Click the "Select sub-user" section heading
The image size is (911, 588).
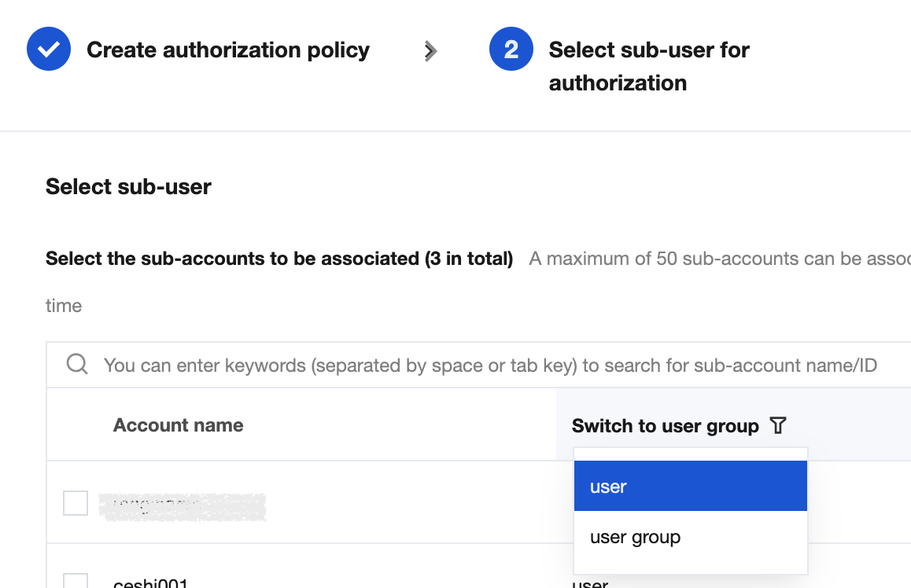(128, 187)
